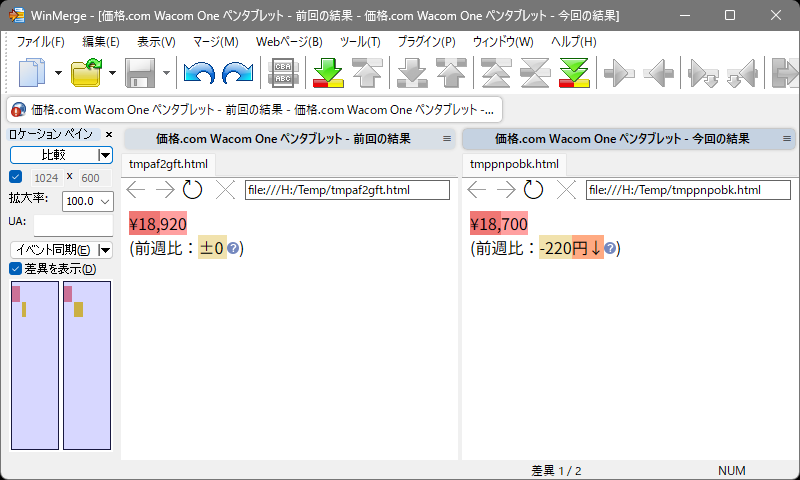Jump to current difference icon

point(535,72)
